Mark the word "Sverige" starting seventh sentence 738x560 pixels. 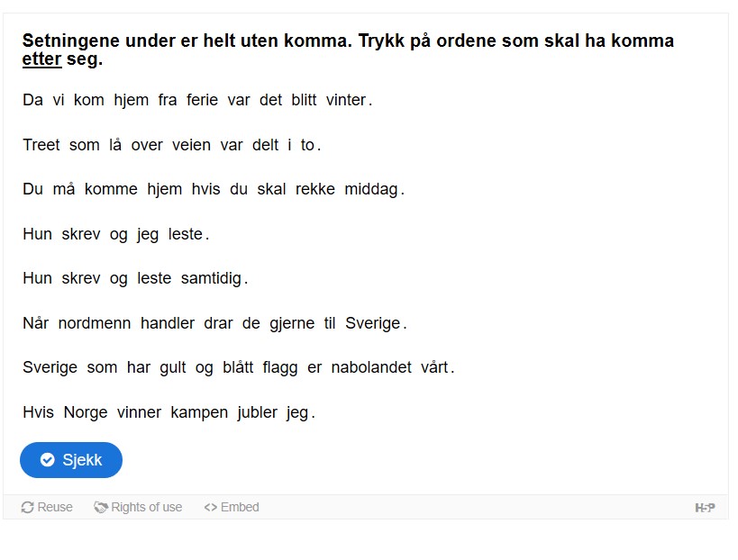[x=50, y=367]
